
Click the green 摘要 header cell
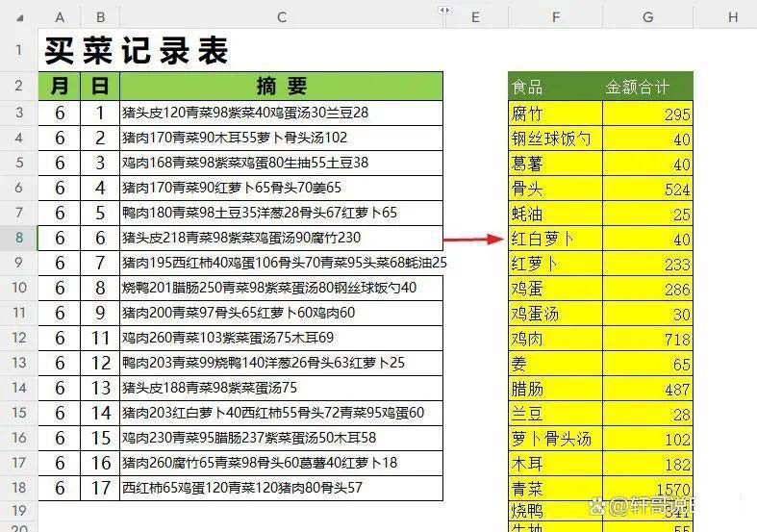(281, 86)
